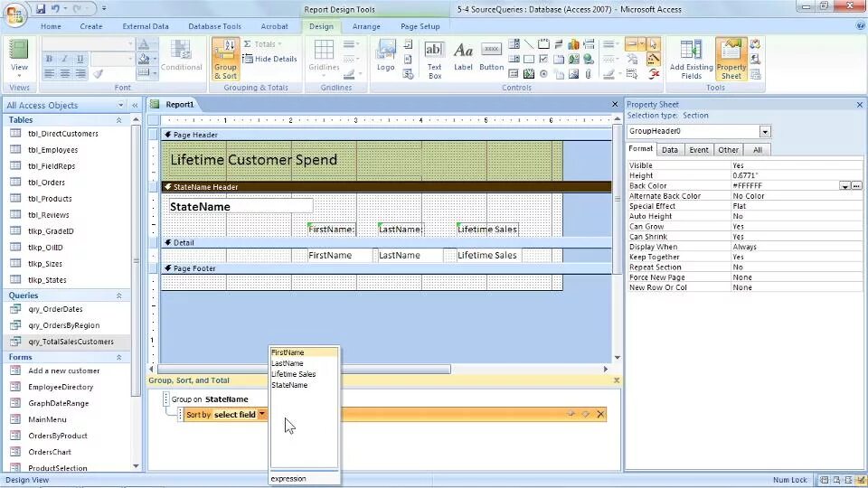The image size is (868, 488).
Task: Open the Arrange ribbon tab
Action: [x=366, y=26]
